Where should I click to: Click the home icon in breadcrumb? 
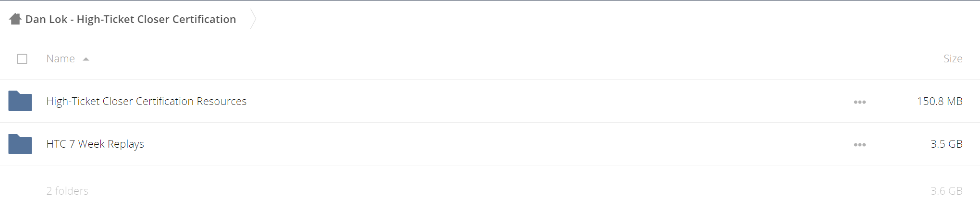click(15, 19)
